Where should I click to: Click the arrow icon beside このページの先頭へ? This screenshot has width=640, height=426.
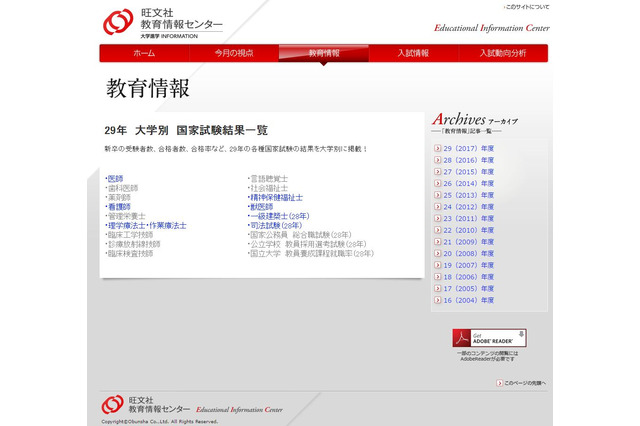(x=497, y=382)
